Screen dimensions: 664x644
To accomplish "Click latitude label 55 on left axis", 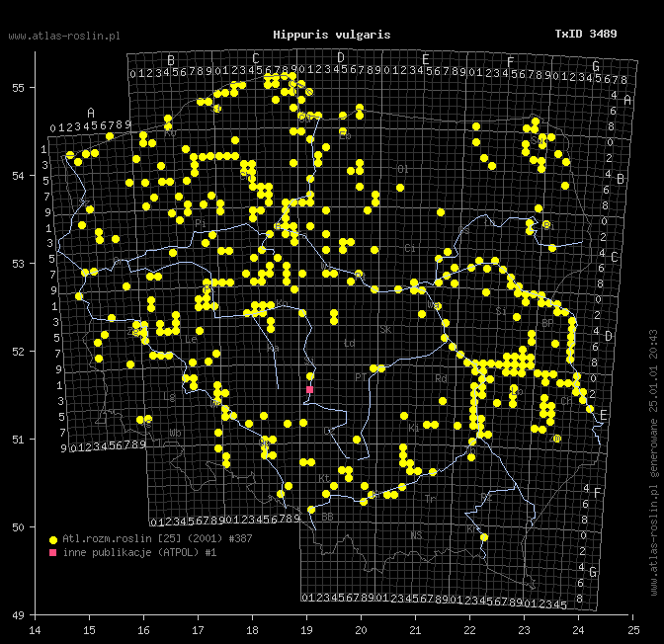I will click(x=18, y=88).
